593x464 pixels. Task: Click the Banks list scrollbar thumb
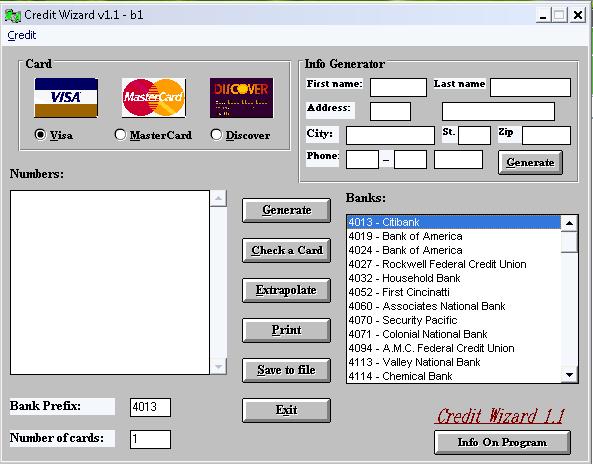[569, 242]
